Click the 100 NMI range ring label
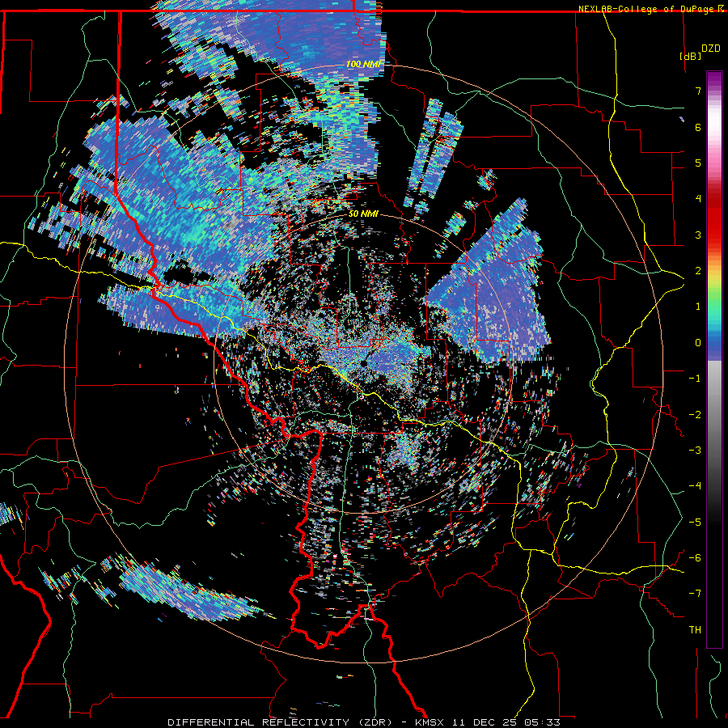Image resolution: width=728 pixels, height=728 pixels. [x=365, y=64]
